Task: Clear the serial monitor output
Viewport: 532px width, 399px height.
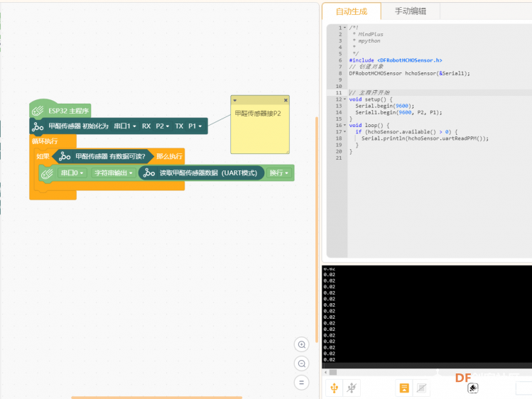Action: (x=472, y=388)
